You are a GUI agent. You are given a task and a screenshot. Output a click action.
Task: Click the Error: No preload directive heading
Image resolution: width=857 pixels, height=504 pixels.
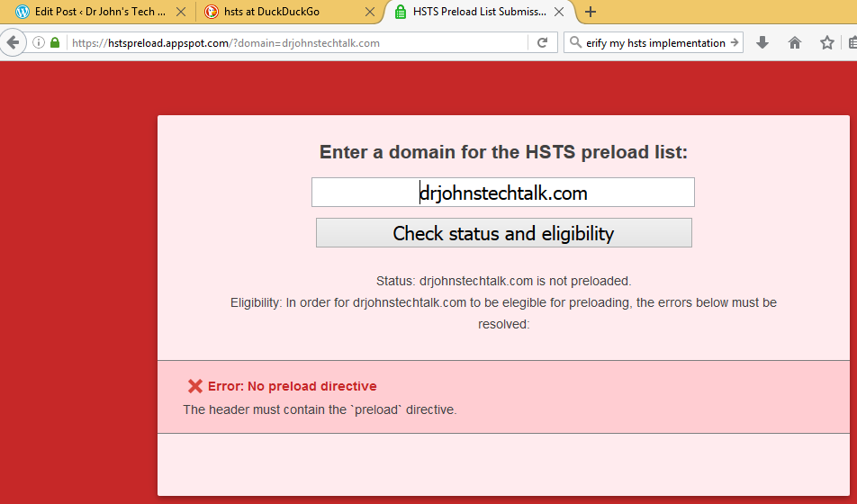click(x=293, y=386)
